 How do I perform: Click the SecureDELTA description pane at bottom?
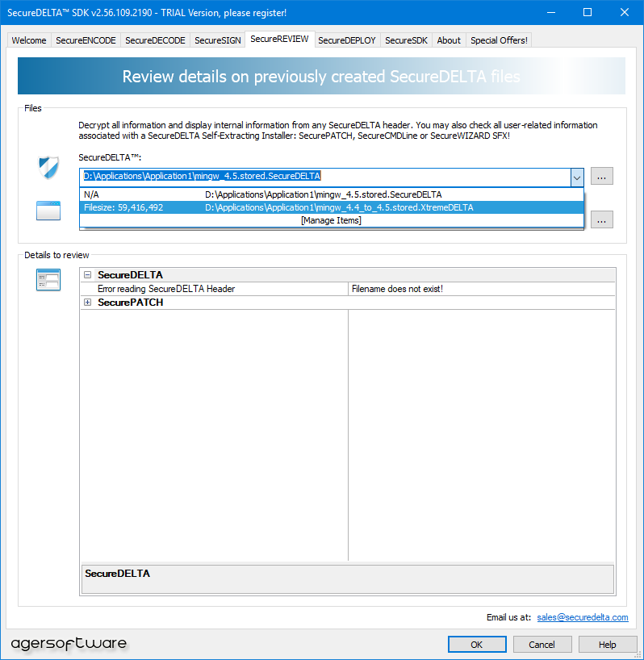348,579
